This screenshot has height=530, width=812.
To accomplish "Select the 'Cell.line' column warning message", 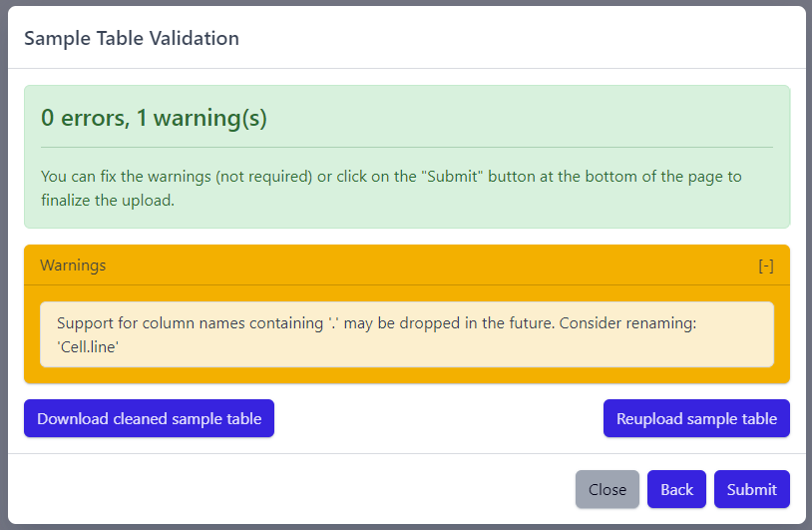I will (x=406, y=334).
